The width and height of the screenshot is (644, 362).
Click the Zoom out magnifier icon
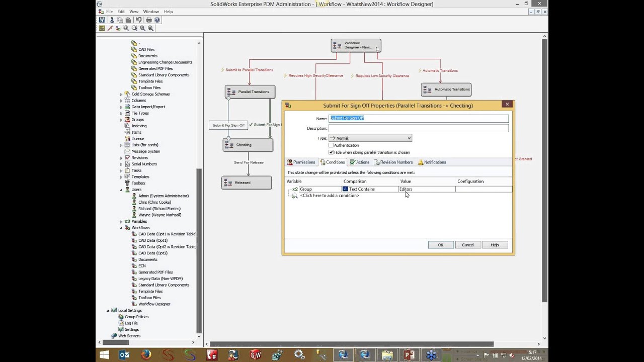click(150, 28)
